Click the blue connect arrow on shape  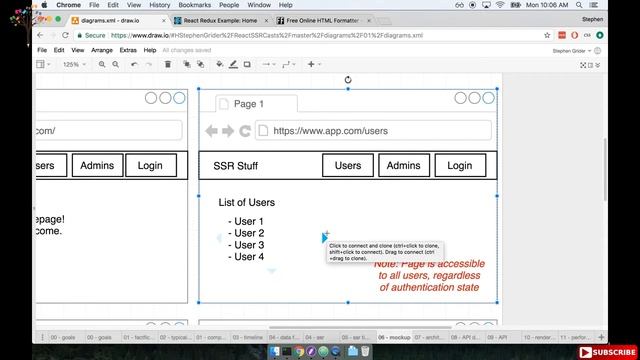[x=324, y=238]
